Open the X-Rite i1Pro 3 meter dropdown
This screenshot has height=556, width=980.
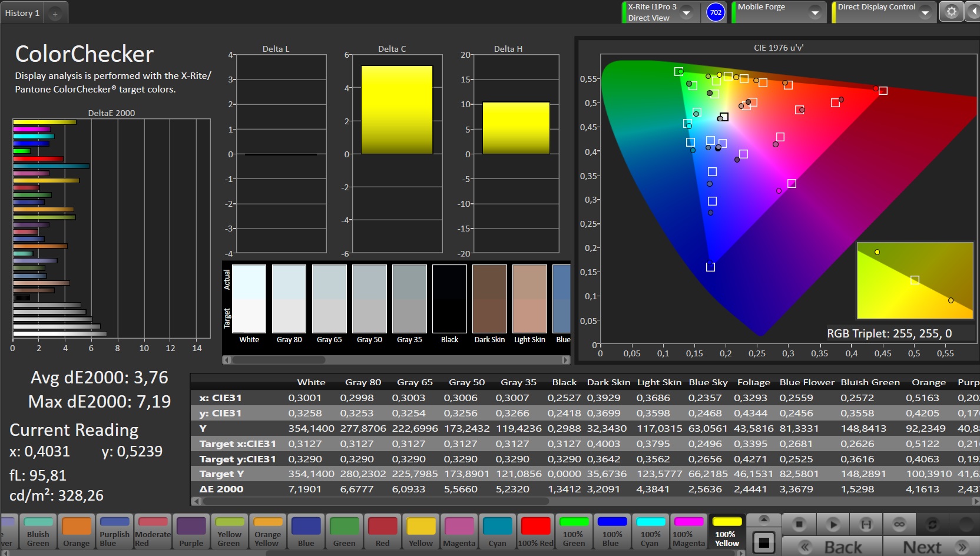tap(686, 12)
